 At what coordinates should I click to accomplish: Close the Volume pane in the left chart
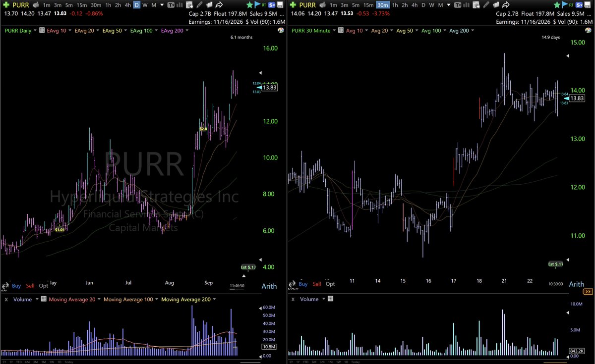pyautogui.click(x=6, y=299)
